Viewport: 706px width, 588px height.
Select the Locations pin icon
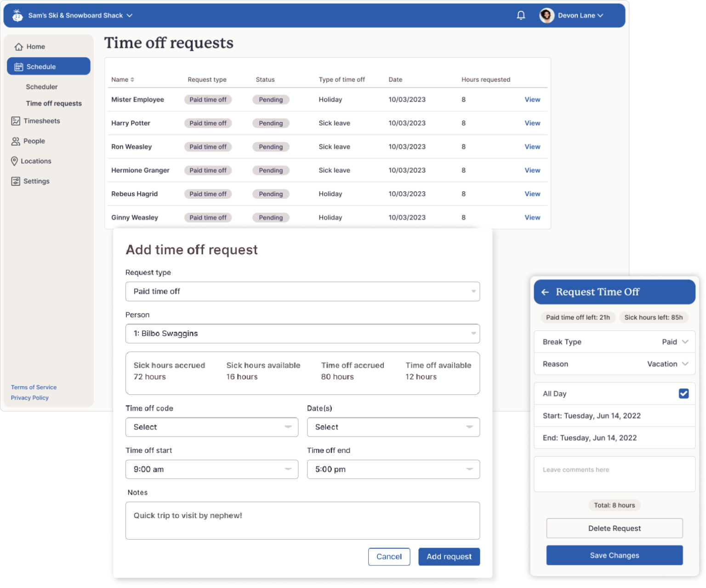click(14, 161)
